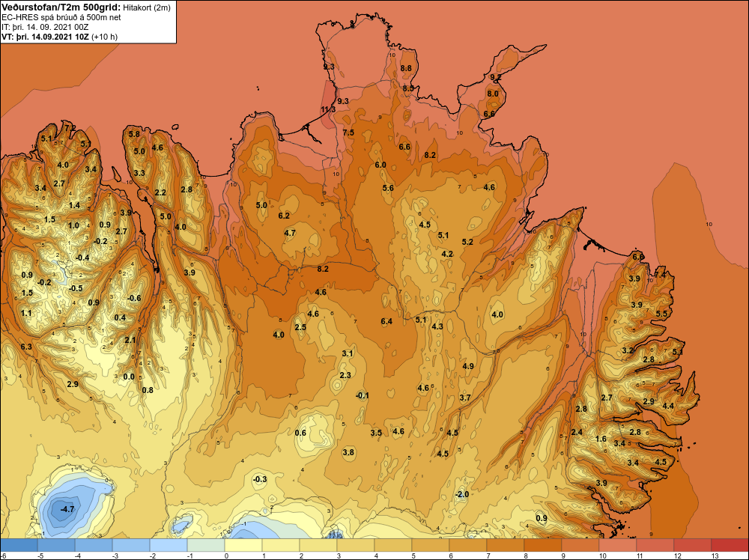The image size is (749, 560).
Task: Click the 'VT: þri. 14.09.2021 10Z' line
Action: pos(46,37)
